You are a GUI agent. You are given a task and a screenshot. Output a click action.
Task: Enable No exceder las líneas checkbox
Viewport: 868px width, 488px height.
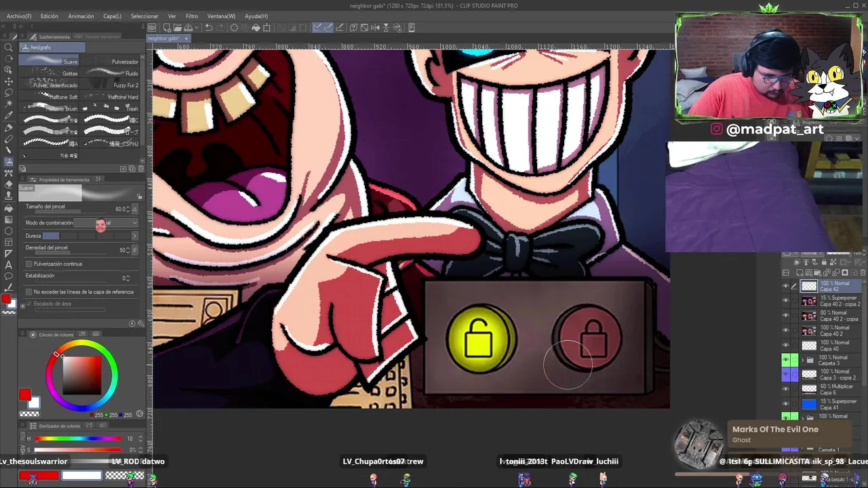click(x=28, y=292)
